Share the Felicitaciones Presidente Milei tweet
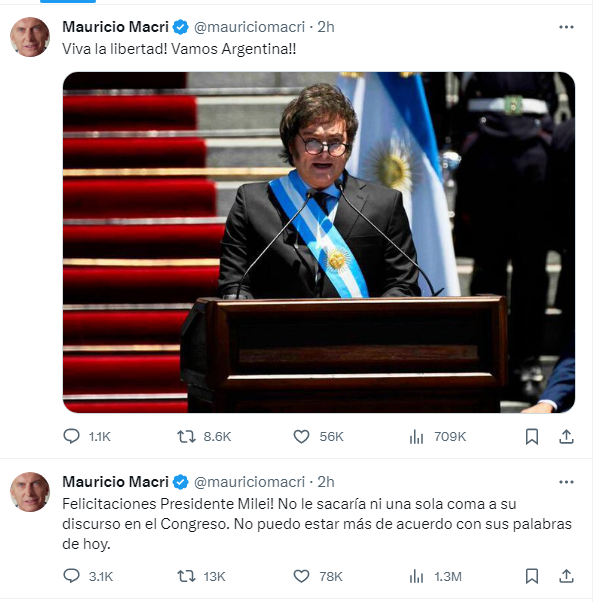613x602 pixels. [565, 576]
